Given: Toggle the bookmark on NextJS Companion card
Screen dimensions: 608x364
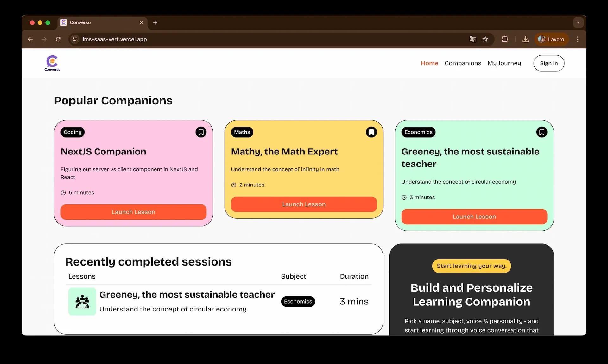Looking at the screenshot, I should pyautogui.click(x=201, y=132).
